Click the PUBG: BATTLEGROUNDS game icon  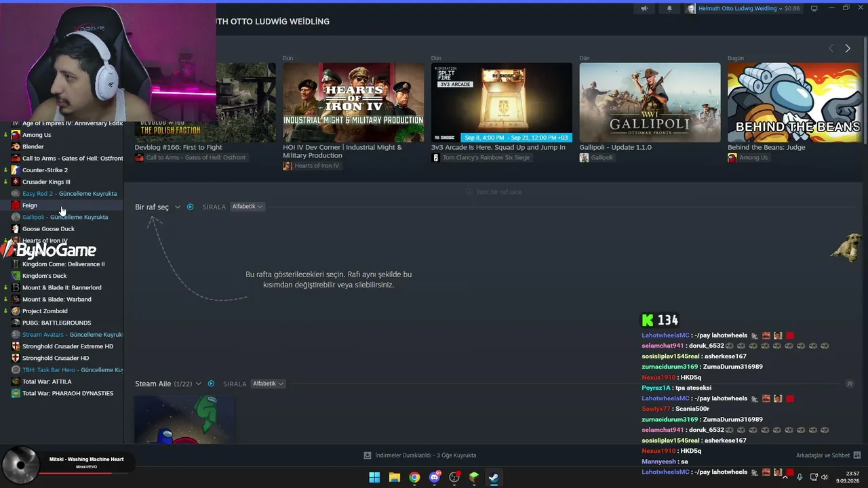(x=16, y=323)
